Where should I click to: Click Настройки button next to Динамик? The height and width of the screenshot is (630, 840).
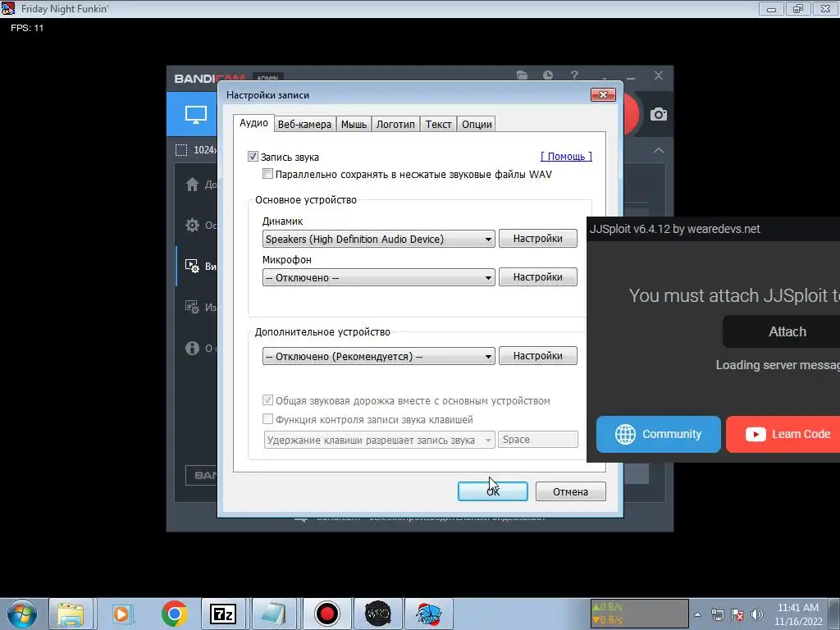tap(538, 239)
